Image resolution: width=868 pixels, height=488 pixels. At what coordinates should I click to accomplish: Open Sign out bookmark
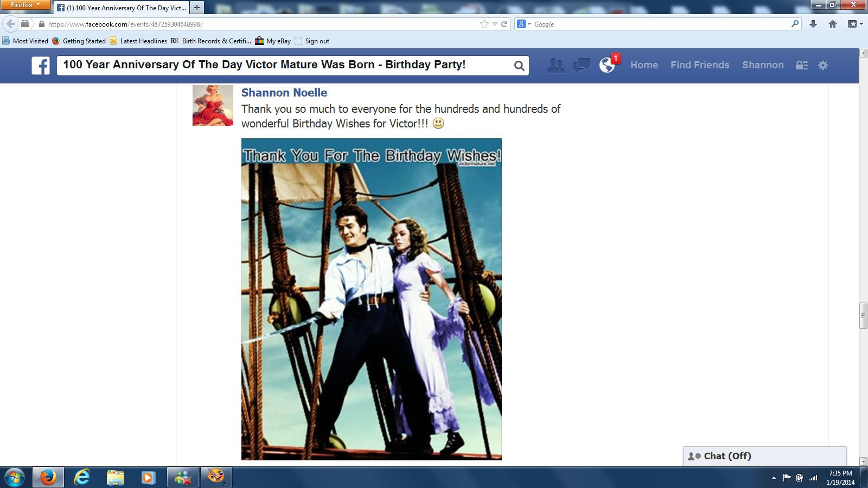tap(312, 41)
